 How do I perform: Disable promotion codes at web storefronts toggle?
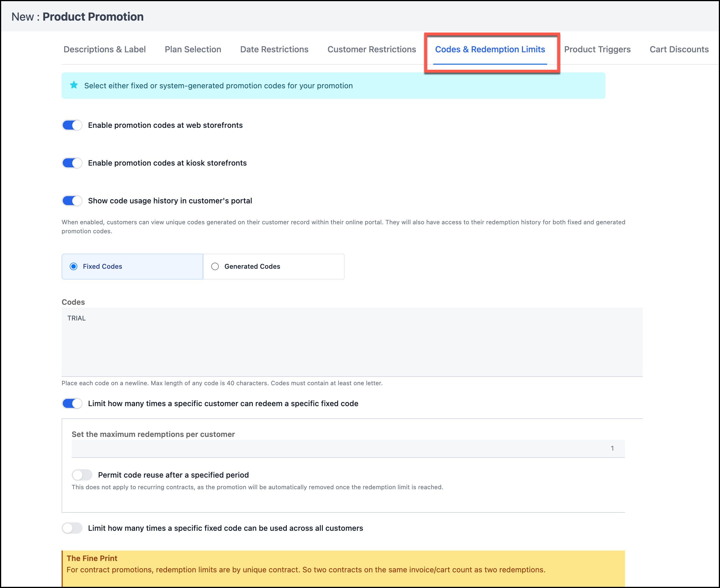click(72, 125)
